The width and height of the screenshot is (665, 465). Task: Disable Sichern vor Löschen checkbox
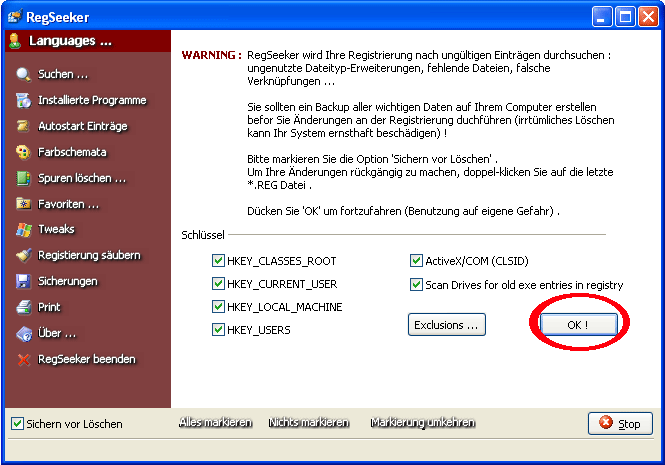pos(17,423)
